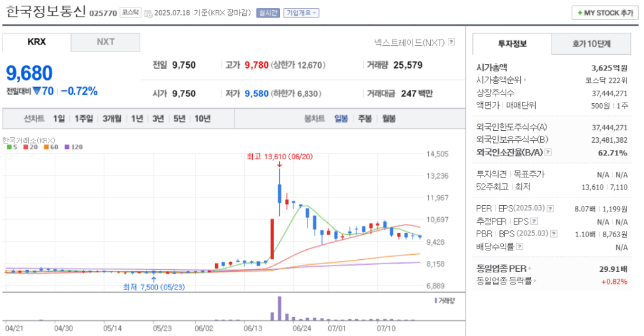Click the 한국정보통신 stock name heading

pyautogui.click(x=45, y=11)
